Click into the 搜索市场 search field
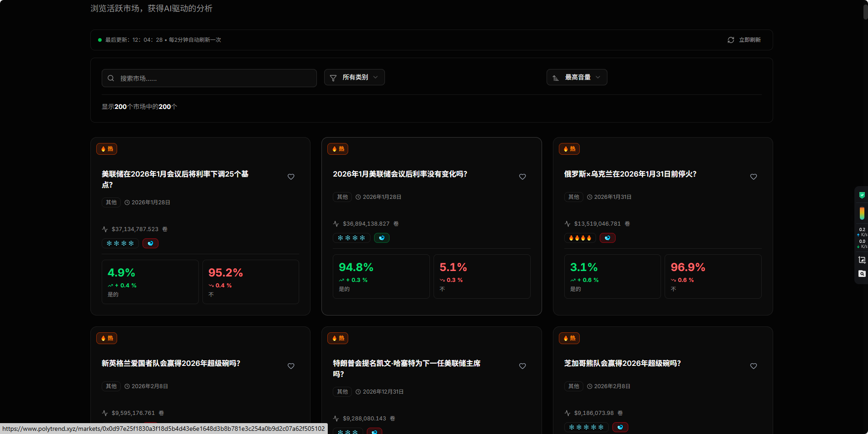The width and height of the screenshot is (868, 434). click(x=213, y=78)
